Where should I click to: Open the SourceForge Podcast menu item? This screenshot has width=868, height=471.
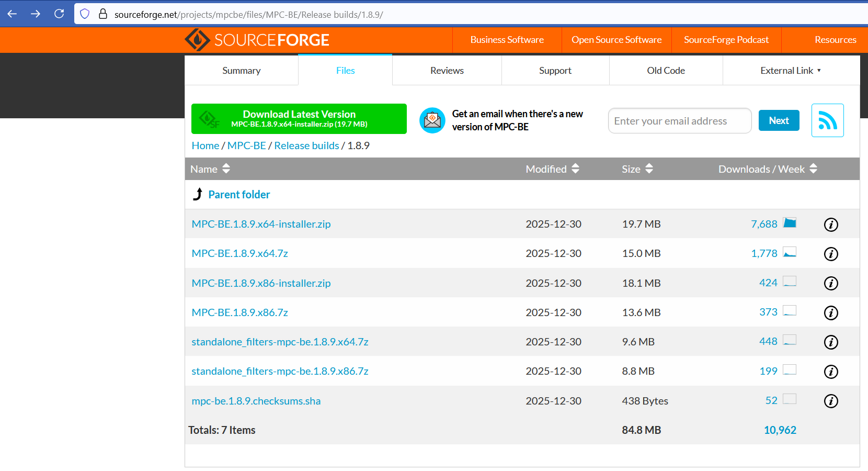[x=726, y=40]
